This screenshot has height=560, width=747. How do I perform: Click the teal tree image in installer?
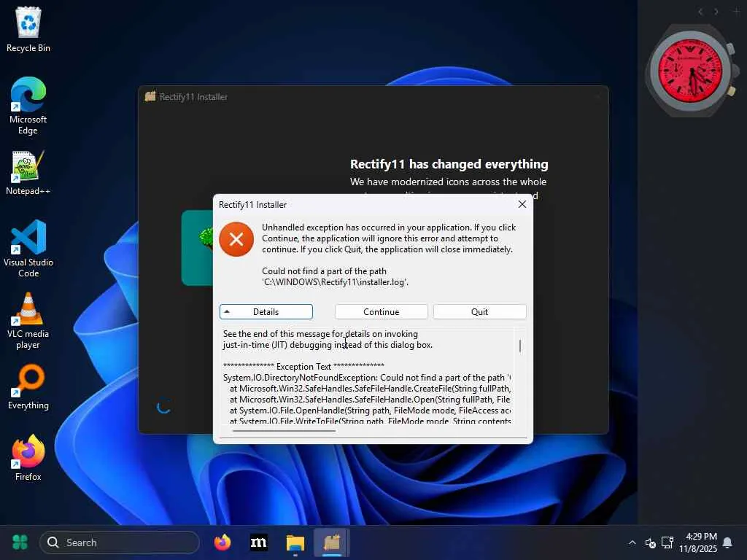[x=197, y=248]
